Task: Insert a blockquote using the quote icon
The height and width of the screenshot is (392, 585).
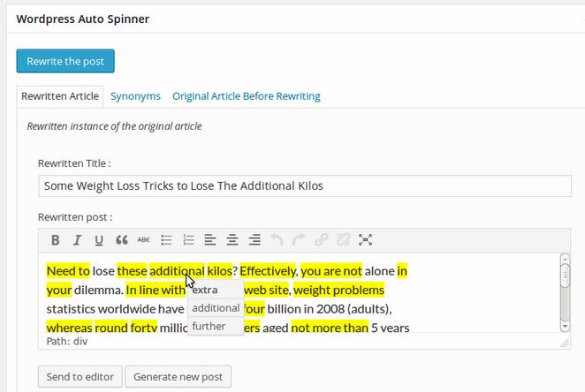Action: [x=122, y=240]
